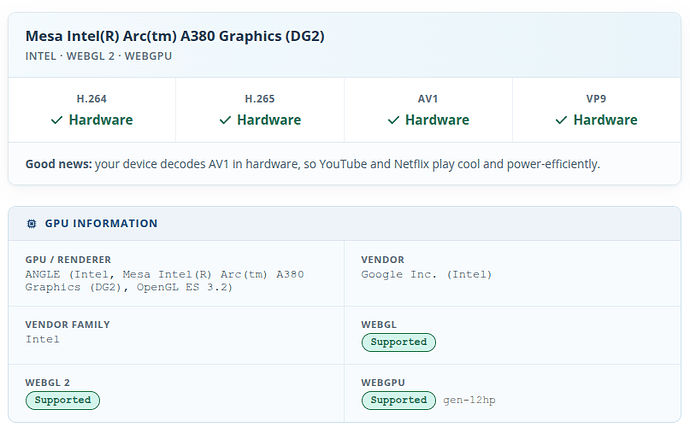Click the subtitle INTEL · WEBGL 2 · WEBGPU
The height and width of the screenshot is (433, 690).
(99, 56)
